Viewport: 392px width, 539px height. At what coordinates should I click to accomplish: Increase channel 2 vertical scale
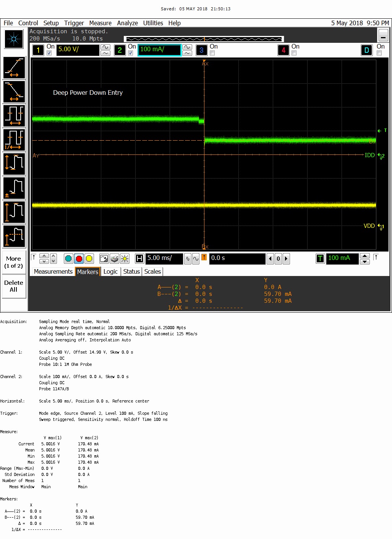(187, 47)
